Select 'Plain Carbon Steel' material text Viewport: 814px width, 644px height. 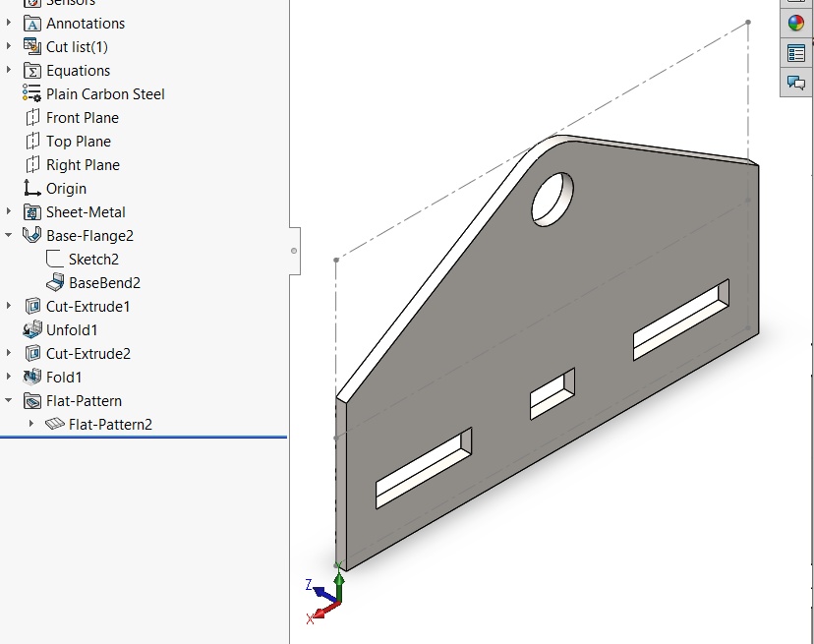(105, 94)
